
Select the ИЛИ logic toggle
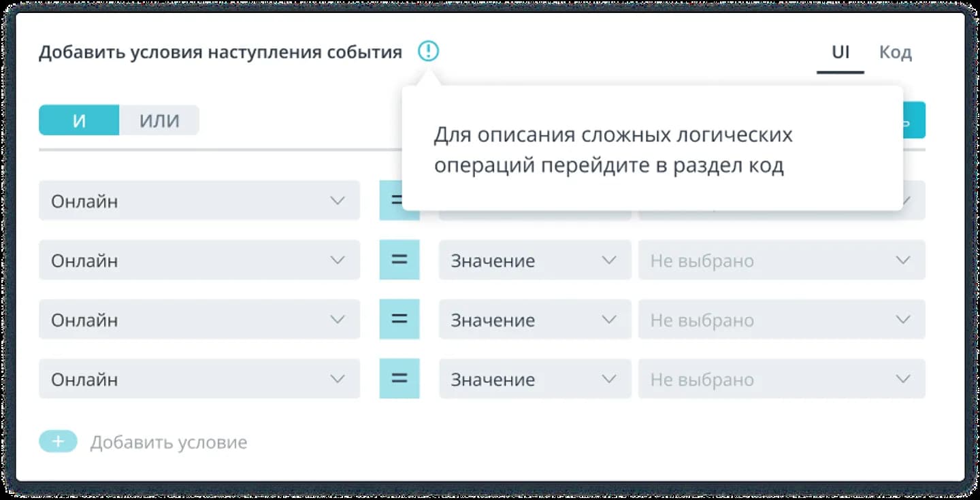click(x=159, y=120)
